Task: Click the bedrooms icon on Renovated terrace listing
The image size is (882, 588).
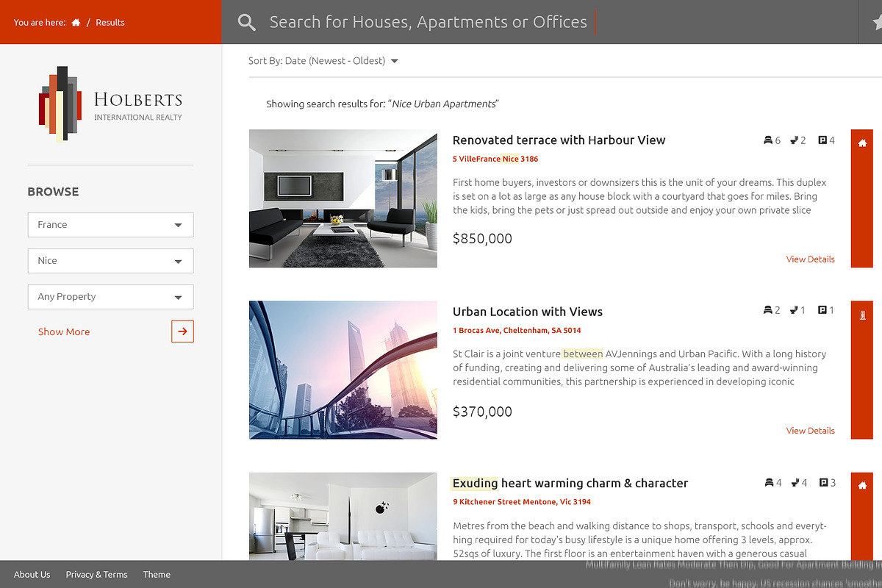Action: [768, 140]
